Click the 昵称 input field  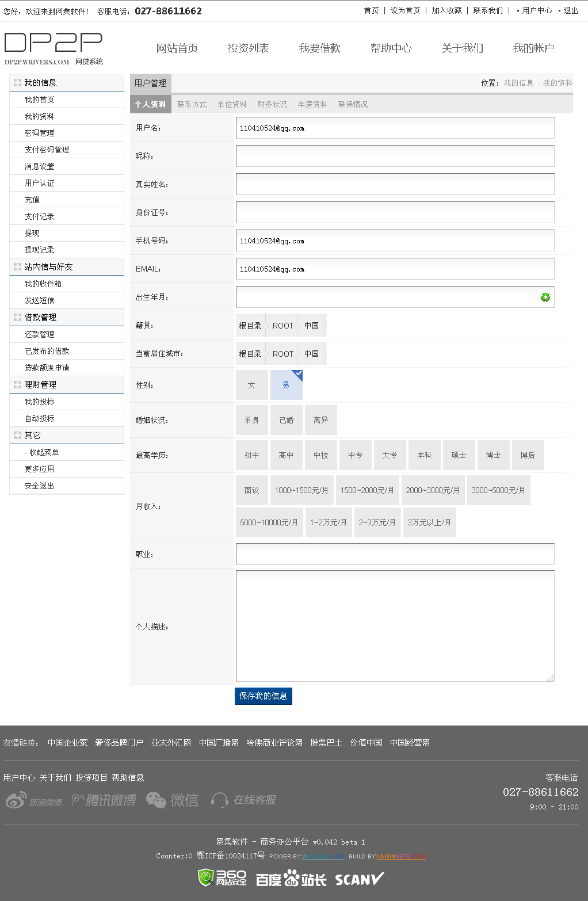395,156
